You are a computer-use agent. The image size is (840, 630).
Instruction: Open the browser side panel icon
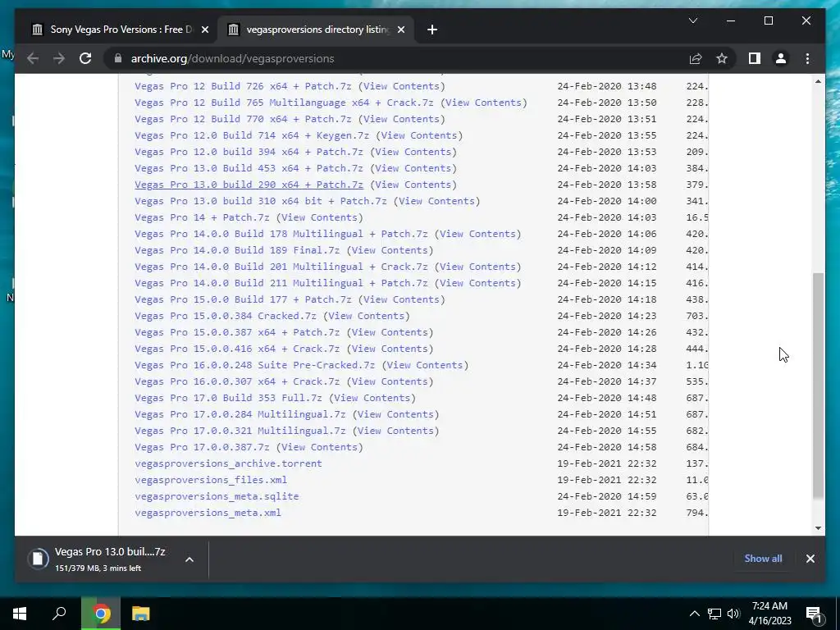pyautogui.click(x=755, y=58)
